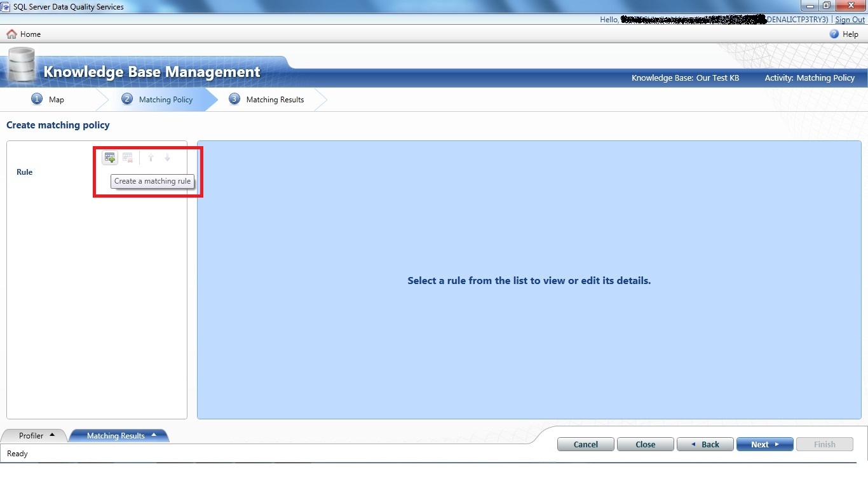Click the Activity: Matching Policy label
This screenshot has width=868, height=488.
pyautogui.click(x=810, y=78)
